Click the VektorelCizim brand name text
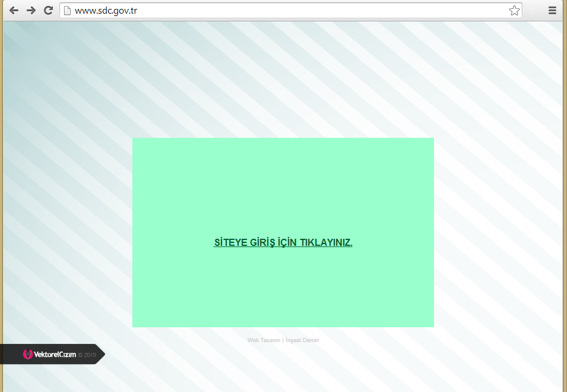This screenshot has height=392, width=567. pos(55,355)
